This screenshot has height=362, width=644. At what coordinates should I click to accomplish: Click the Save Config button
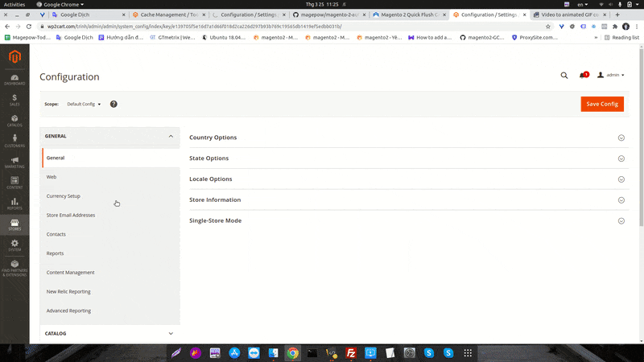[601, 104]
